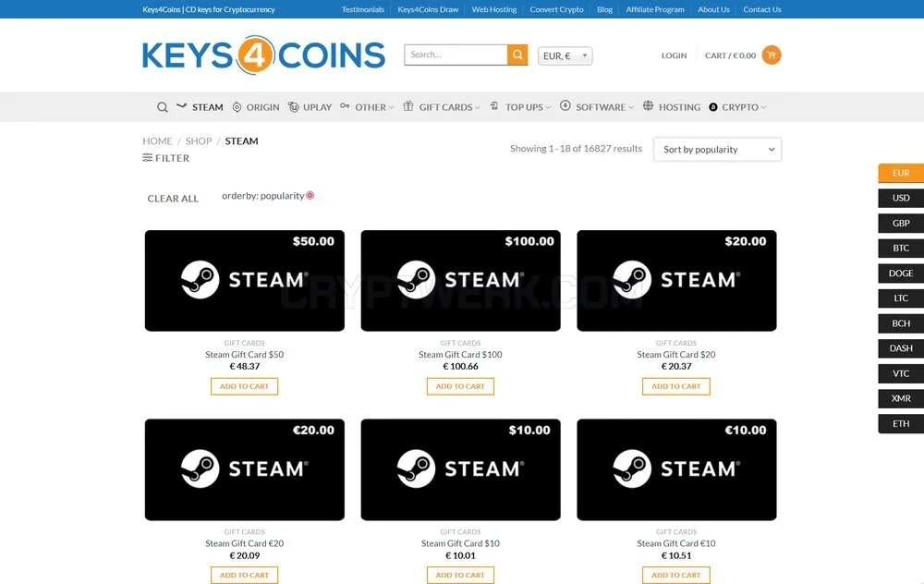The height and width of the screenshot is (584, 924).
Task: Click the filter sliders icon
Action: coord(147,157)
